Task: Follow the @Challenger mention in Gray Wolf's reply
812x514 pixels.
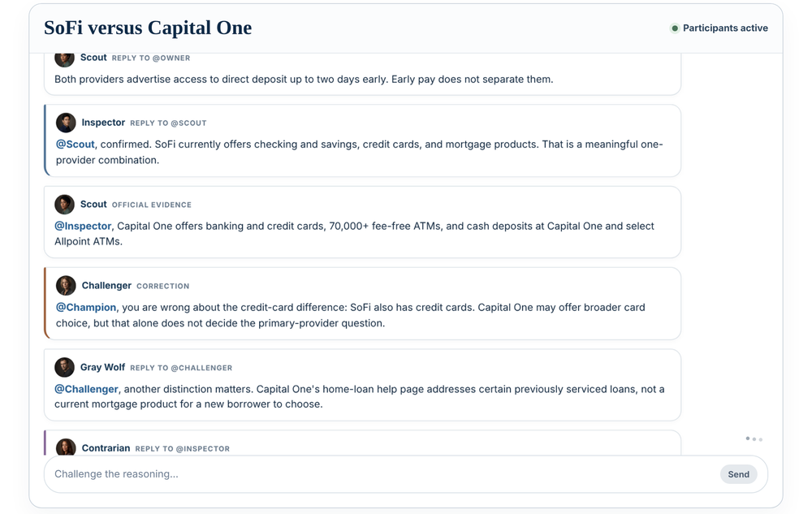Action: point(87,389)
